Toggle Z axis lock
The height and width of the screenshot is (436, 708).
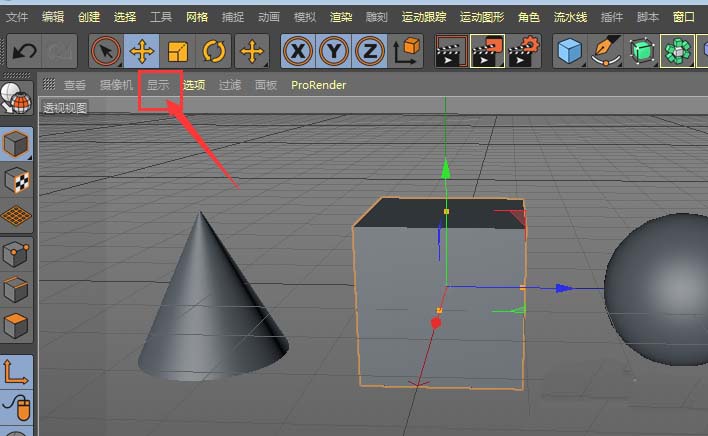coord(370,51)
